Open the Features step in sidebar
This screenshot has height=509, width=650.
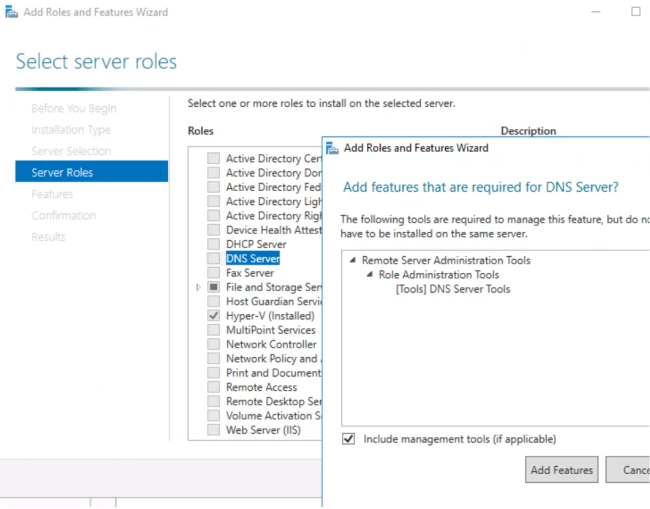52,194
